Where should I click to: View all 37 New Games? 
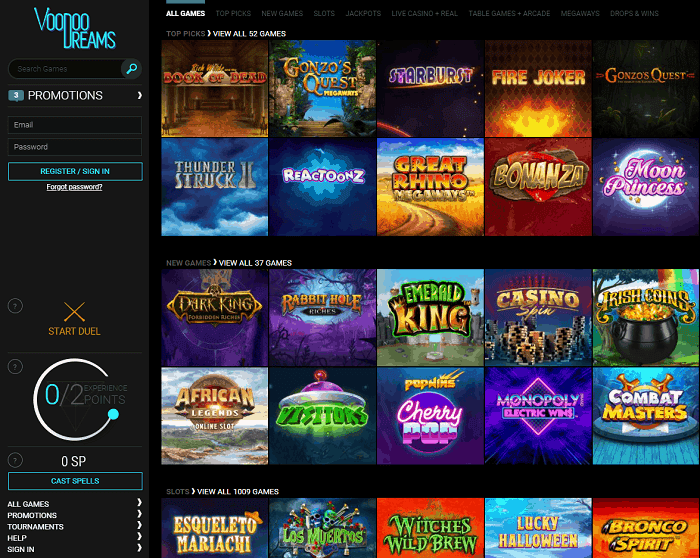[255, 263]
